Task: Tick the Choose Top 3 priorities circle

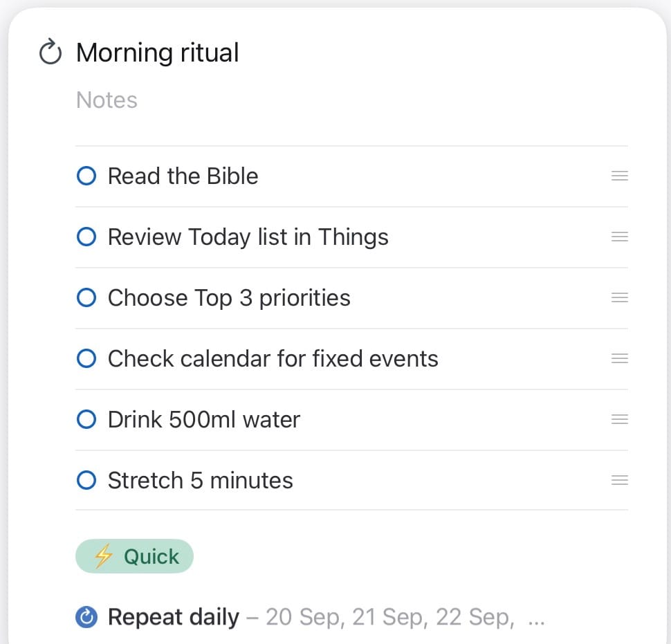Action: coord(86,298)
